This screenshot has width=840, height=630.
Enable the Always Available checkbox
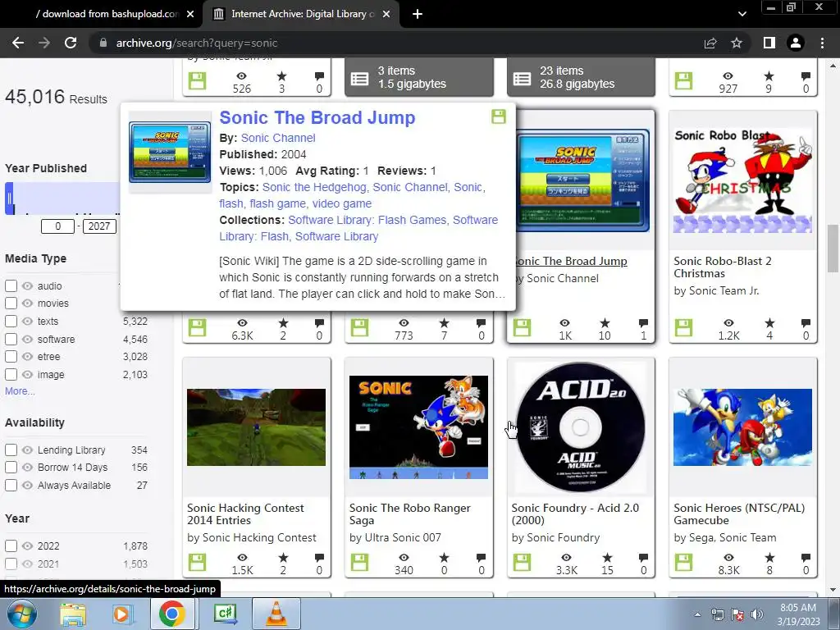[11, 486]
